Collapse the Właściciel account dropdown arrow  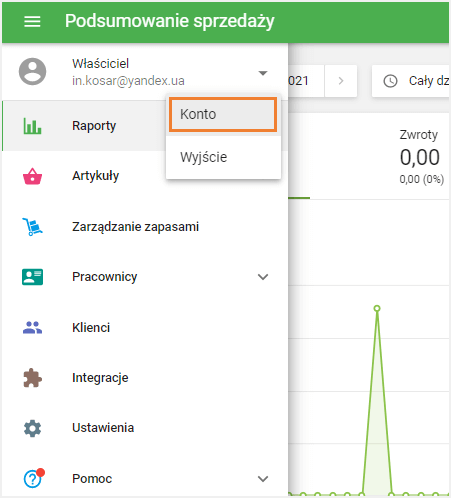[x=263, y=73]
